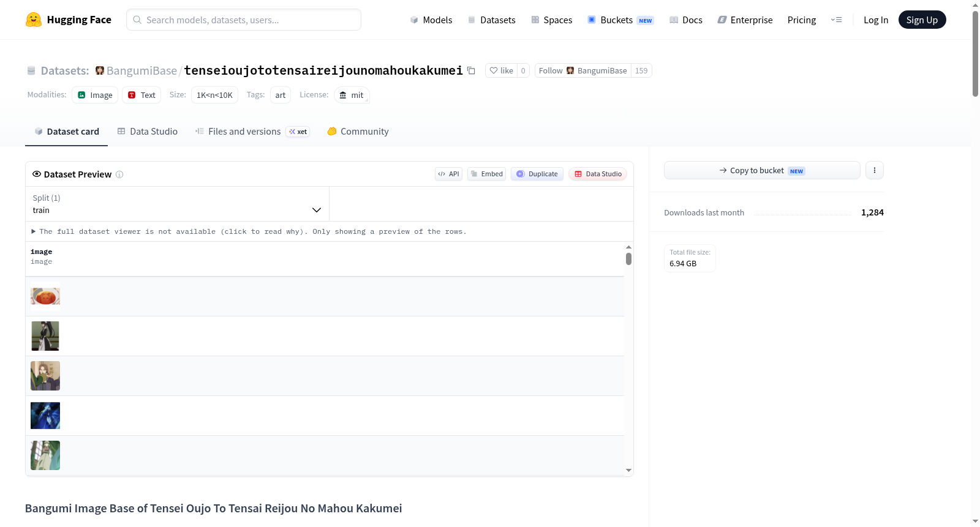The height and width of the screenshot is (527, 980).
Task: Click the like count 0
Action: (x=523, y=70)
